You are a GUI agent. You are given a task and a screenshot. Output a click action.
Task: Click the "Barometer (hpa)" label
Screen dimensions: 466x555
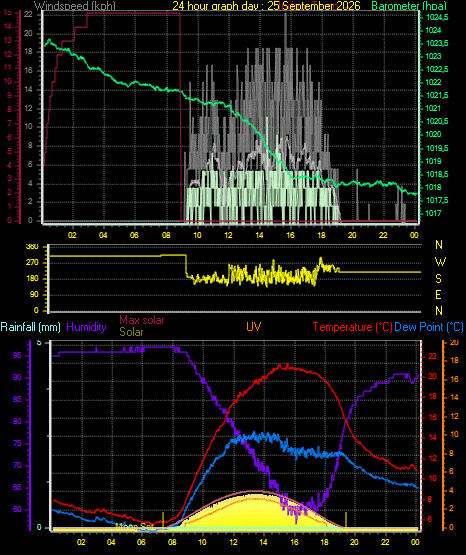point(409,6)
